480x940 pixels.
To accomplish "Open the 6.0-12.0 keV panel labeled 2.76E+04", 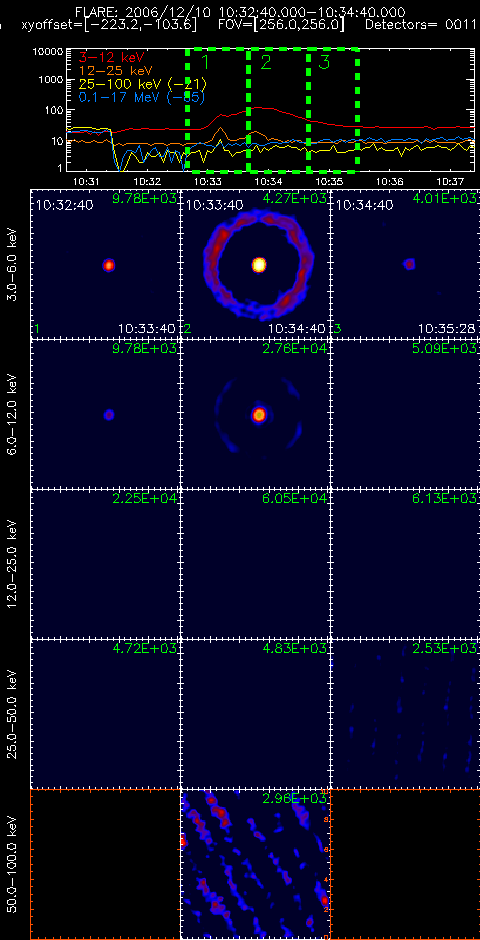I will 255,414.
